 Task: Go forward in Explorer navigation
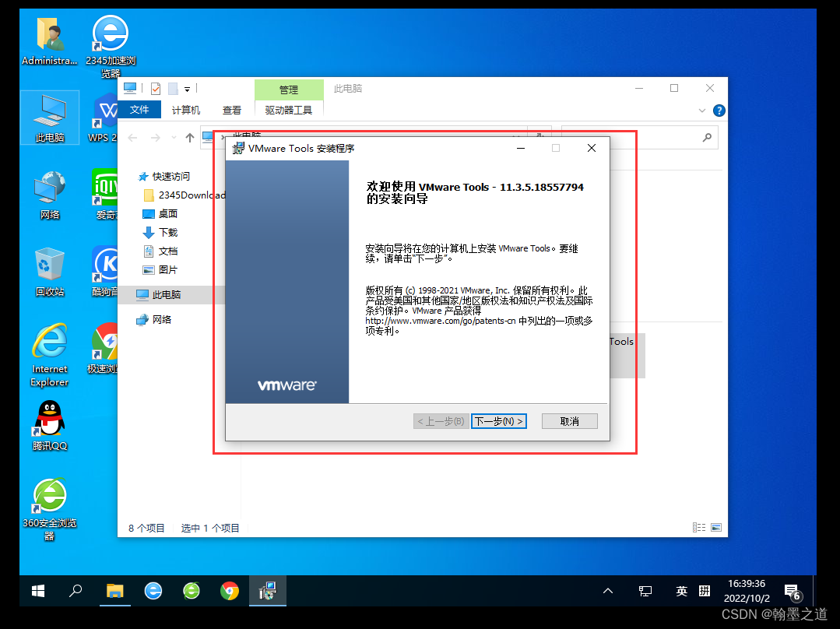click(156, 138)
